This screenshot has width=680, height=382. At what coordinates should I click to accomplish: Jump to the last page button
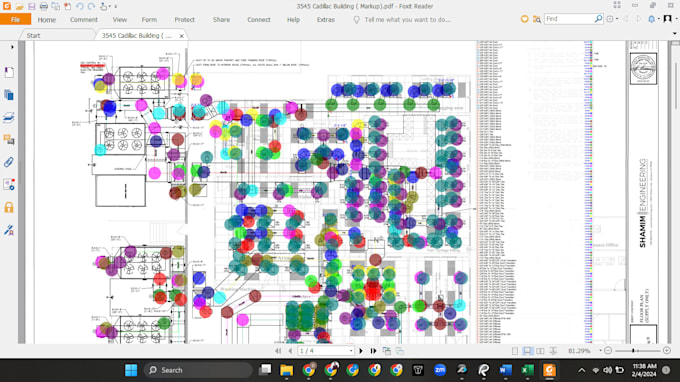(373, 351)
